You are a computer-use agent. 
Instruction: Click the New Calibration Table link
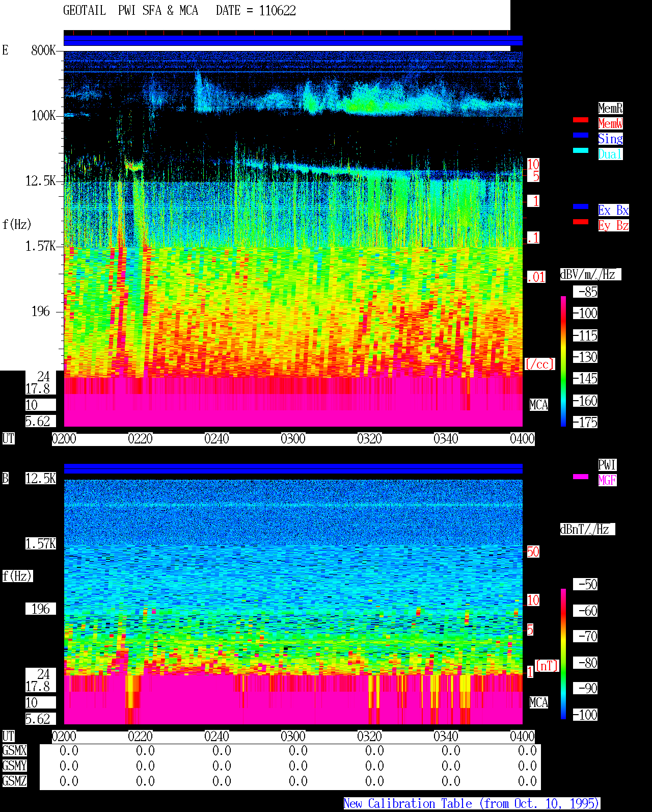click(472, 804)
